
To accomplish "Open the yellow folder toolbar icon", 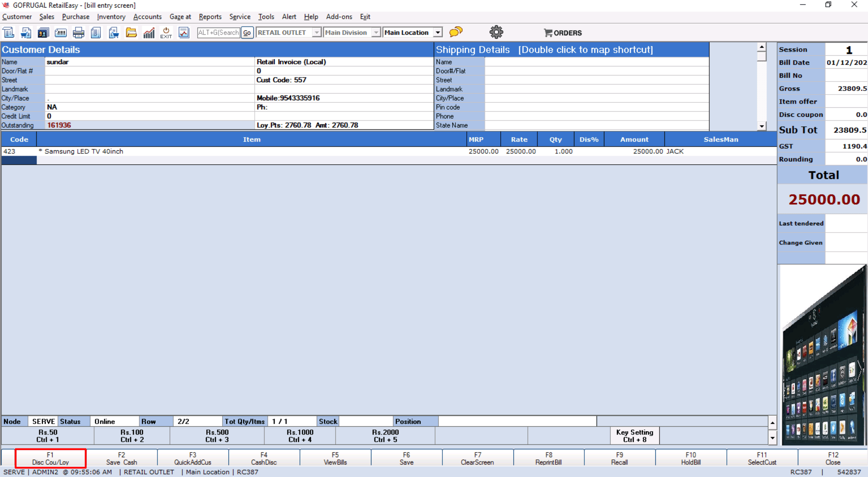I will coord(131,33).
